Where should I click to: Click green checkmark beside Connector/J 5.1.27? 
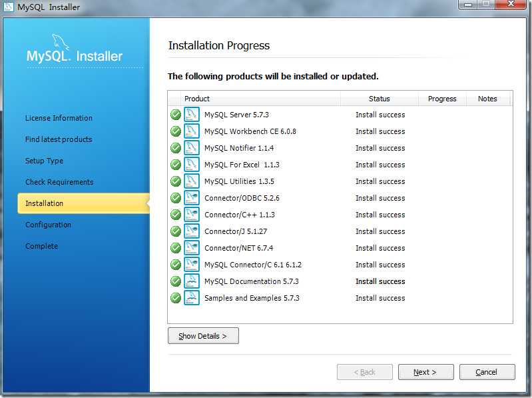[175, 231]
